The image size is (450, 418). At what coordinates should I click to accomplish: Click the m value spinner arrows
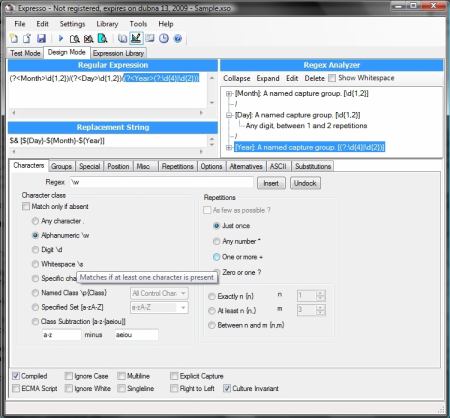tap(321, 310)
